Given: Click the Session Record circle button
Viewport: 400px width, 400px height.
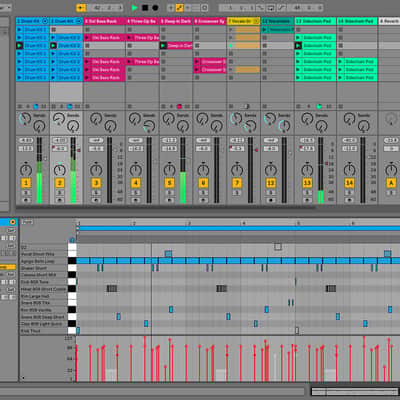Looking at the screenshot, I should click(x=204, y=8).
